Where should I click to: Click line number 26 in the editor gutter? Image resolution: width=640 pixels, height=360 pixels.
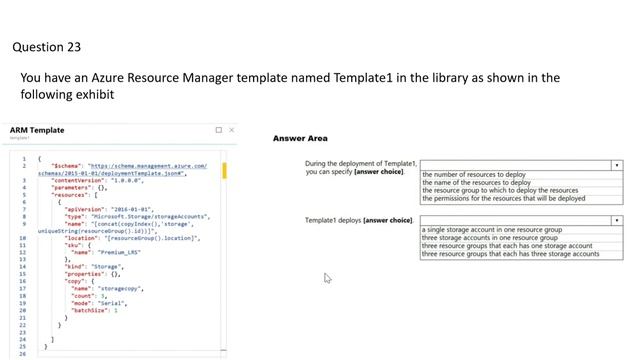(22, 354)
